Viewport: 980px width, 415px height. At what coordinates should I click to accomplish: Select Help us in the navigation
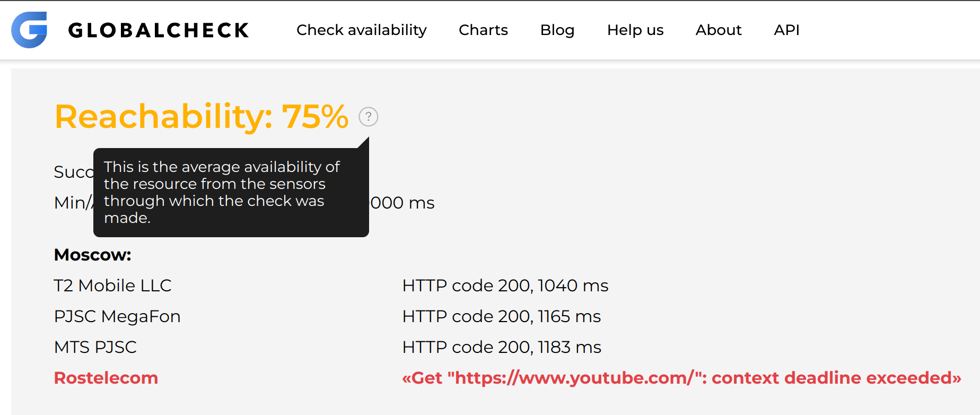(x=635, y=30)
